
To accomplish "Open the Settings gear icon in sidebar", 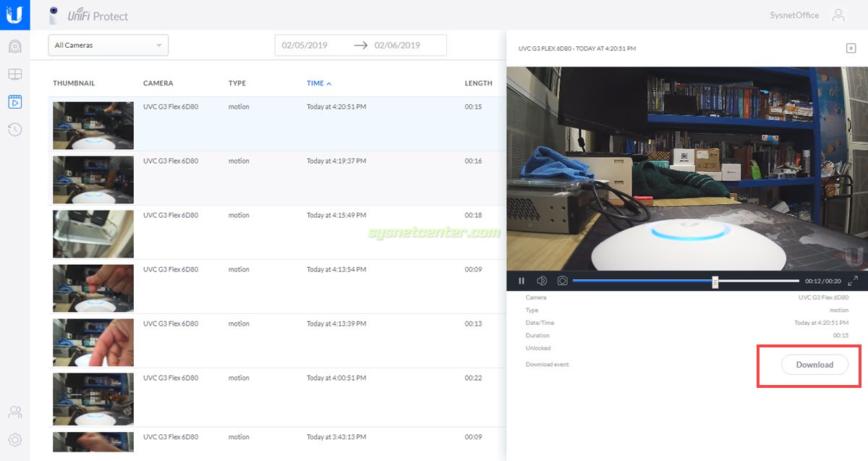I will 15,439.
